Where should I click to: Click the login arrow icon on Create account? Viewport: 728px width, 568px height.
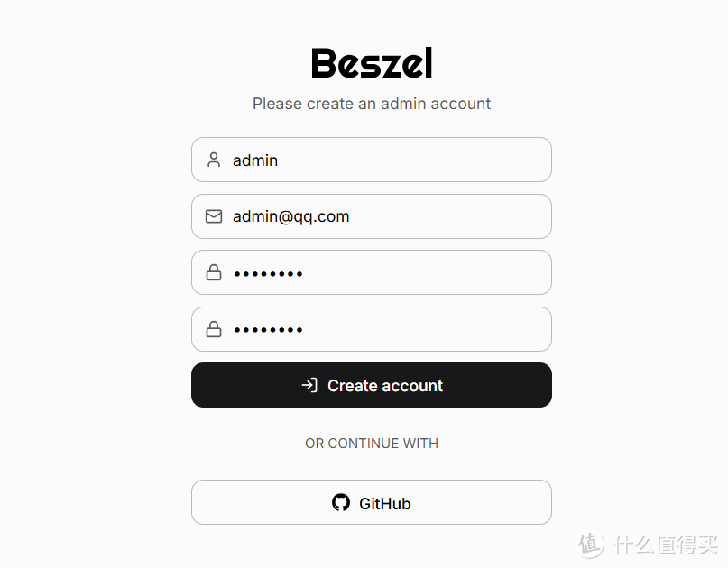309,385
